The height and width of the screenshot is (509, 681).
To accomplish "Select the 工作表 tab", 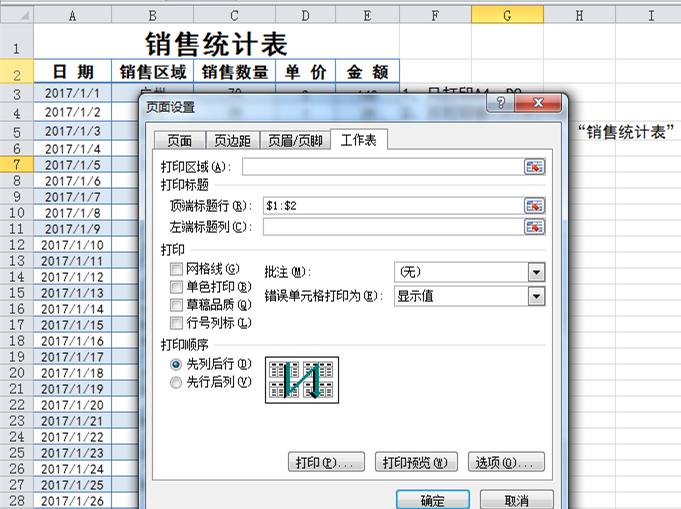I will pyautogui.click(x=359, y=139).
